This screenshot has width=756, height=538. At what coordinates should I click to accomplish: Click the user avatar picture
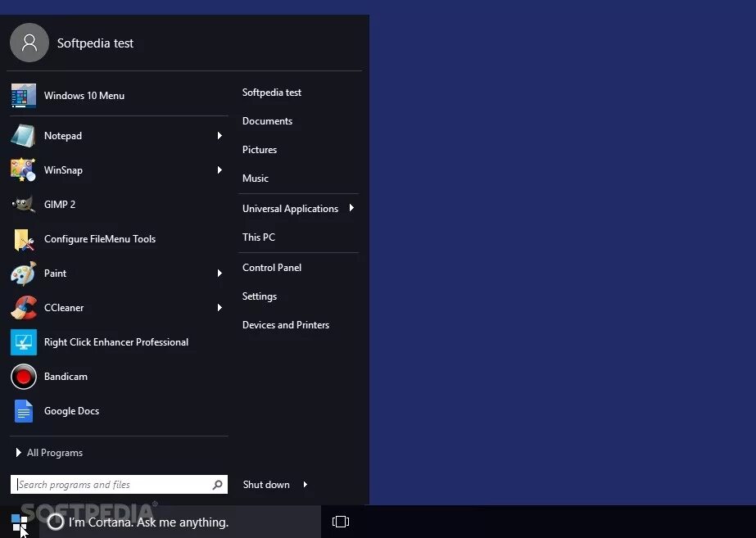click(x=29, y=43)
